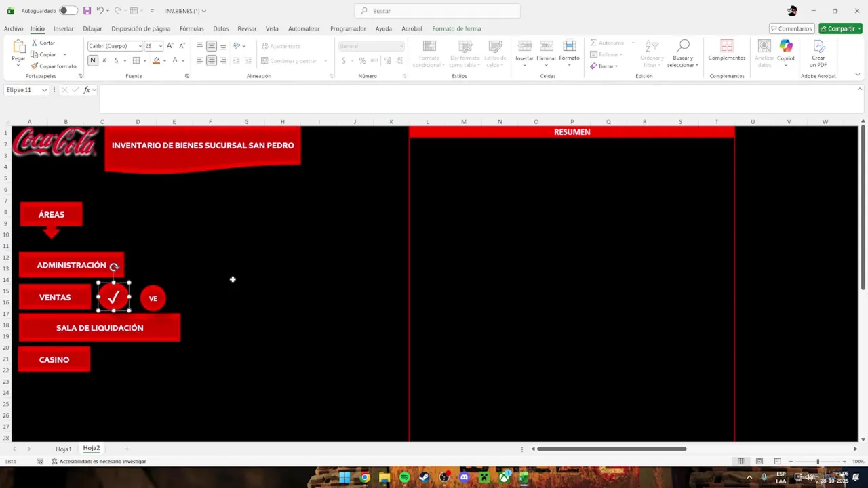Open the Archivo menu tab
Image resolution: width=868 pixels, height=488 pixels.
[x=14, y=28]
